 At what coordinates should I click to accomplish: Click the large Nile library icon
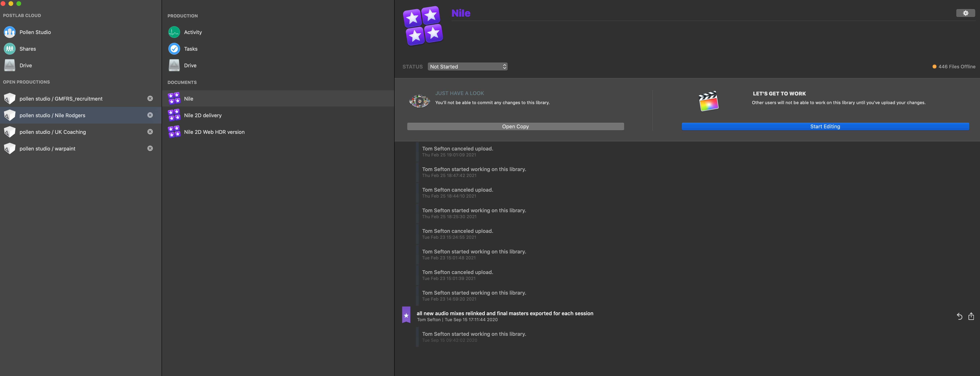coord(423,26)
